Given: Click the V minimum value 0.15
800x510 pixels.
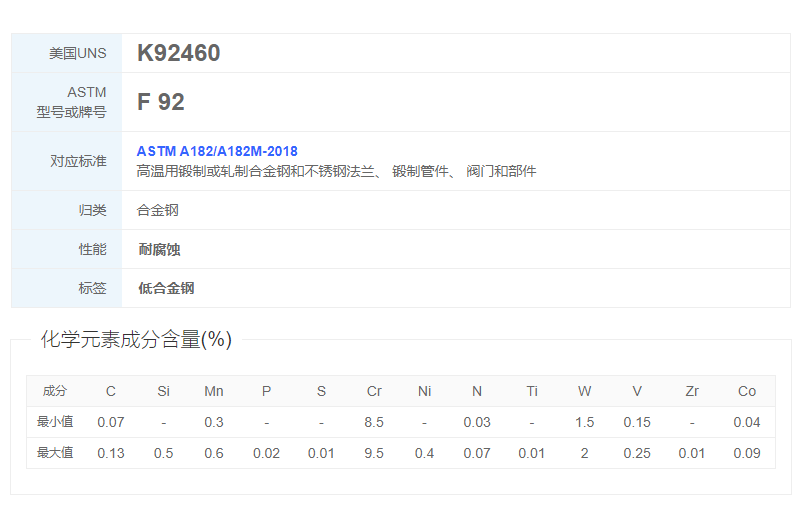Looking at the screenshot, I should pos(637,422).
